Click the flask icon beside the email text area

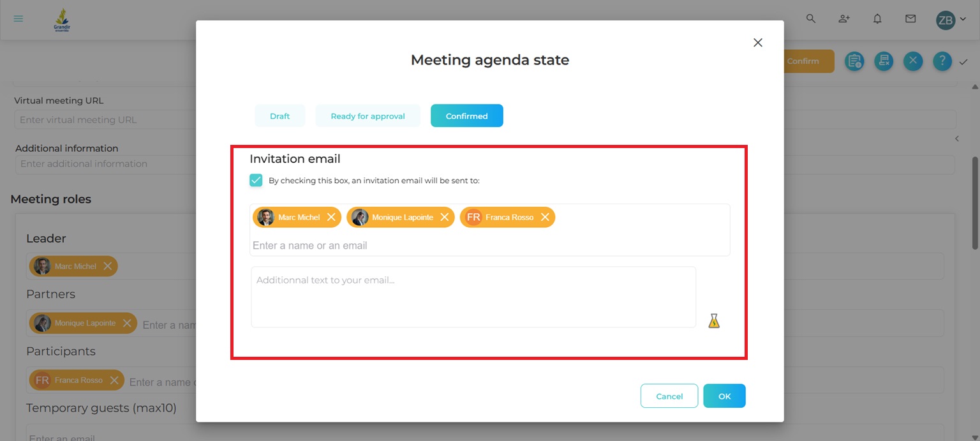pos(713,321)
